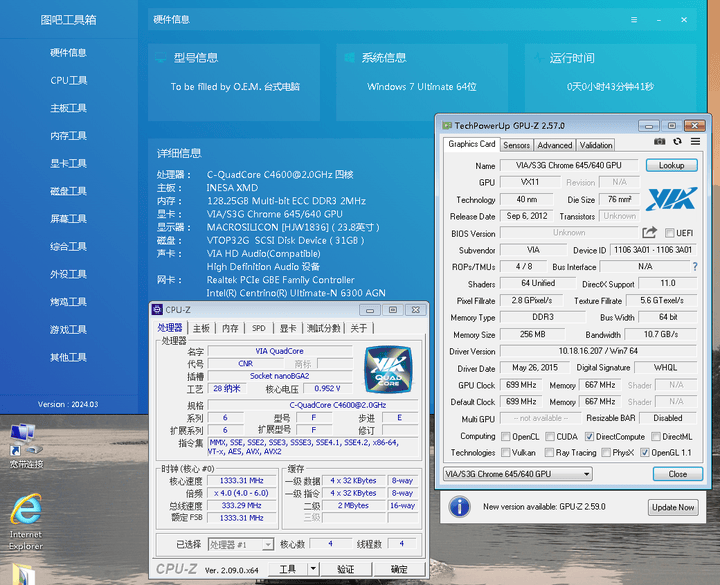The width and height of the screenshot is (720, 585).
Task: Click the Realtek PCIe GBE Family Controller text
Action: (281, 280)
